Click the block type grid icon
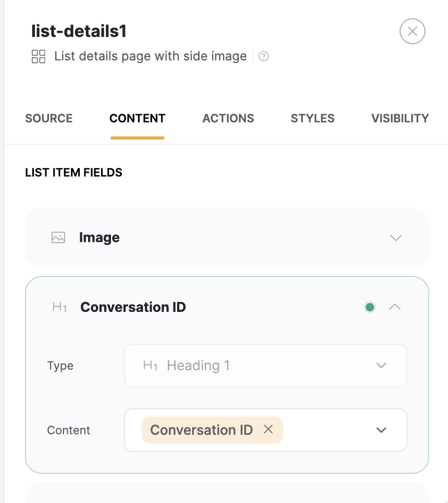 tap(38, 56)
